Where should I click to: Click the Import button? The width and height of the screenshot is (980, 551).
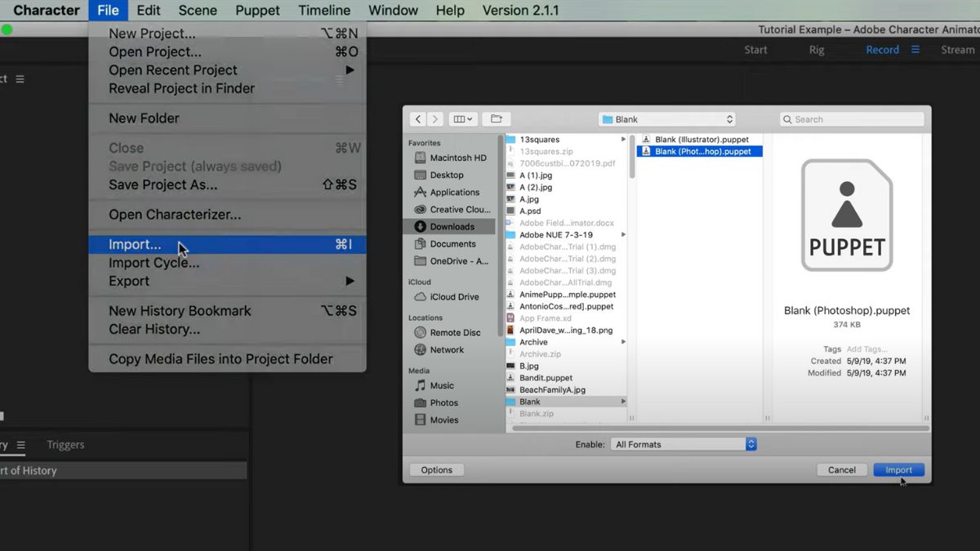click(x=898, y=470)
